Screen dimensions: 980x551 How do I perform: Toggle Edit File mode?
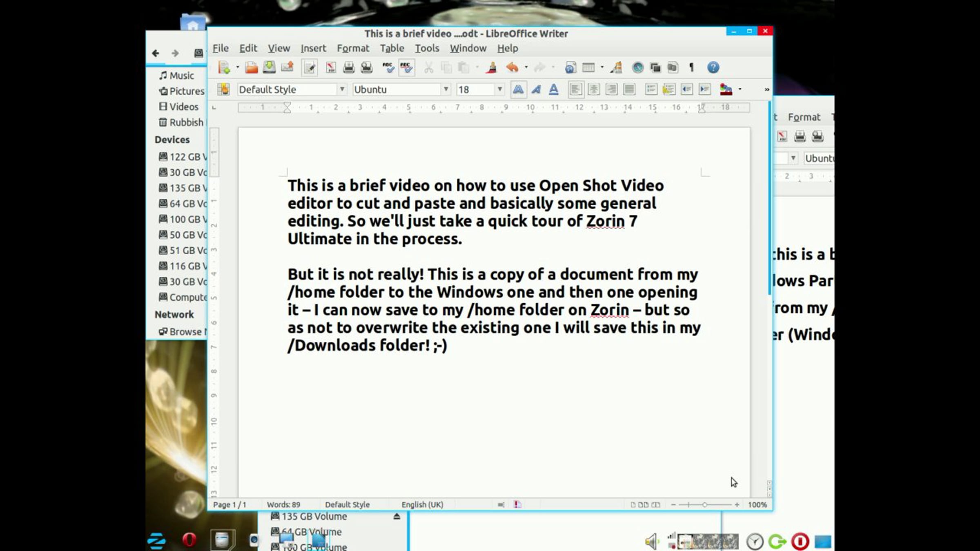click(310, 68)
